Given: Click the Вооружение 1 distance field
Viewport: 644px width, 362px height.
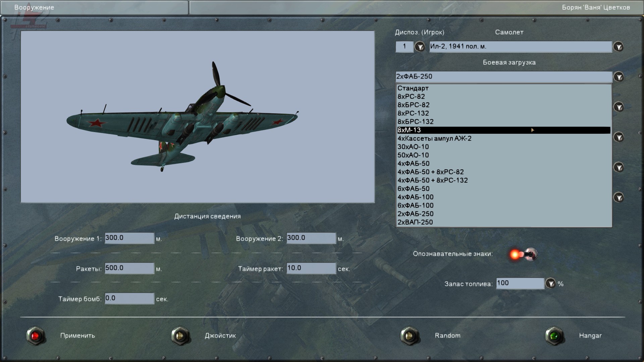Looking at the screenshot, I should [129, 238].
